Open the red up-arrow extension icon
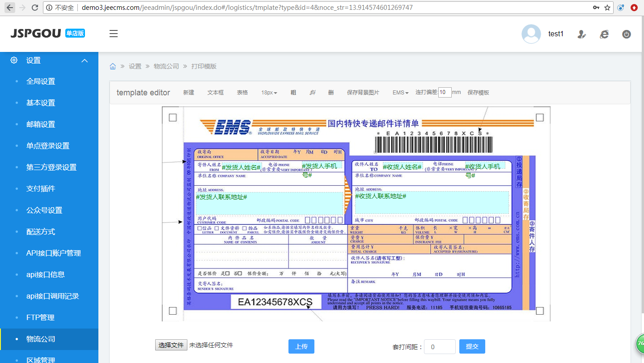This screenshot has height=363, width=644. point(634,8)
